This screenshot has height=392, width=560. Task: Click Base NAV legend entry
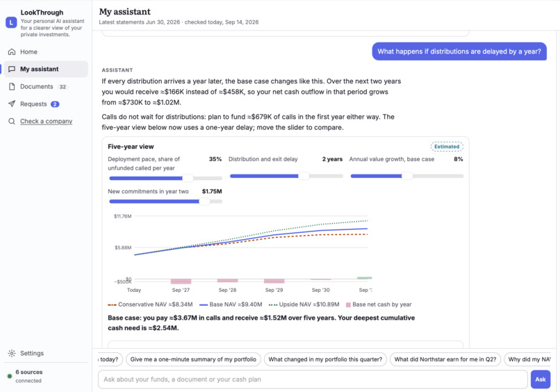(231, 304)
